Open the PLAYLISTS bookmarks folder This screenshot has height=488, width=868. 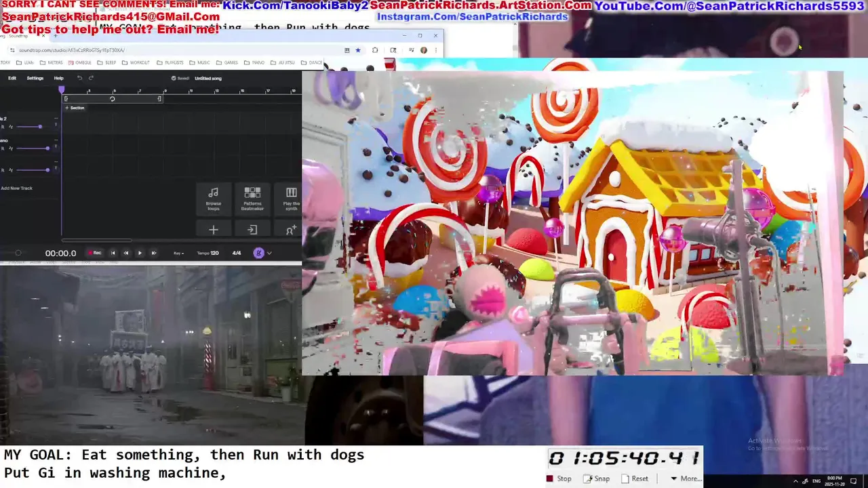point(170,62)
